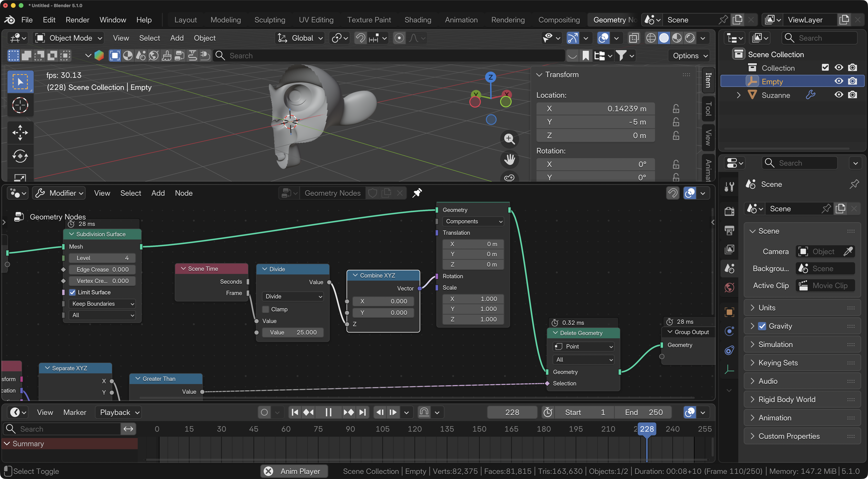Image resolution: width=868 pixels, height=479 pixels.
Task: Activate the Rotate tool in viewport toolbar
Action: click(20, 156)
